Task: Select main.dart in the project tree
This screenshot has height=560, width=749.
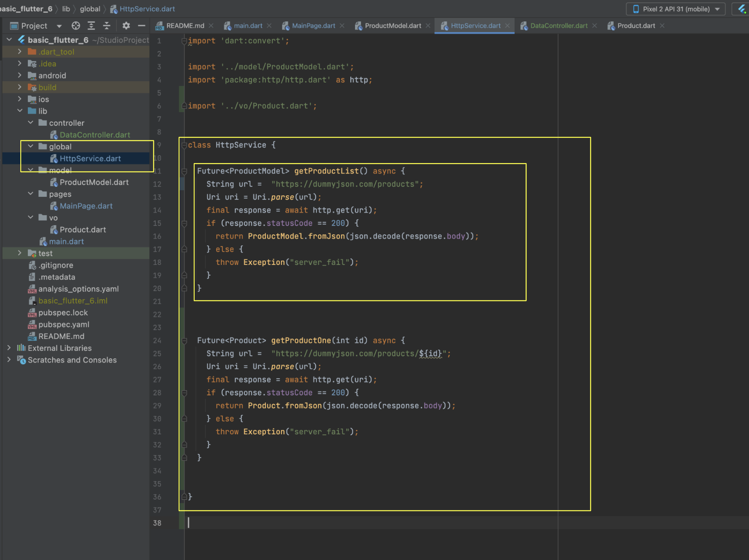Action: pos(66,241)
